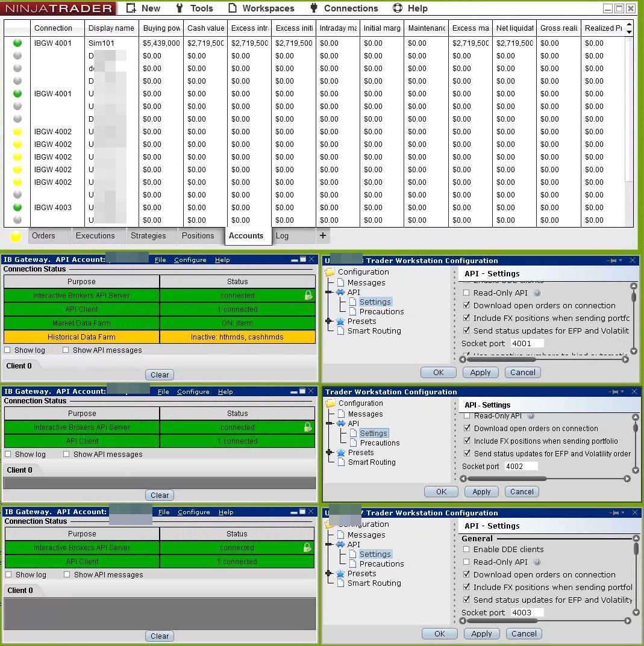Click Clear in middle IB Gateway window
This screenshot has width=644, height=646.
click(160, 495)
